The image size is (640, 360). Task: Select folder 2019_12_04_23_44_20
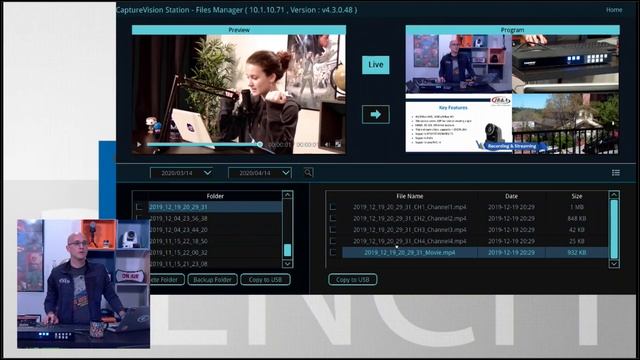[178, 230]
